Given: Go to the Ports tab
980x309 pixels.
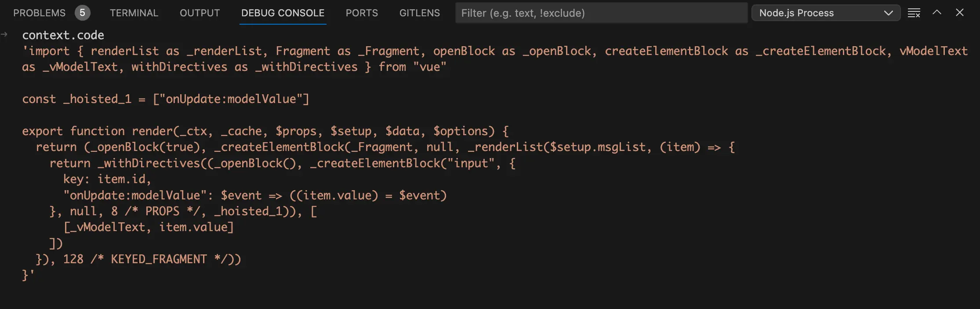Looking at the screenshot, I should pos(361,13).
